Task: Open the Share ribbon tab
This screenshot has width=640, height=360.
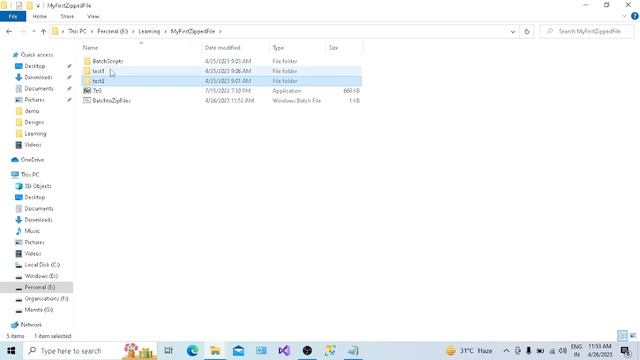Action: (67, 16)
